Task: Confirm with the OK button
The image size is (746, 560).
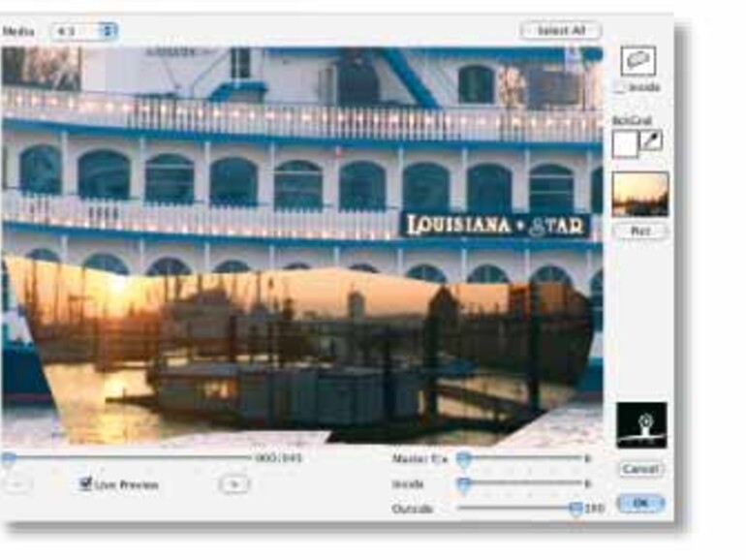Action: (640, 503)
